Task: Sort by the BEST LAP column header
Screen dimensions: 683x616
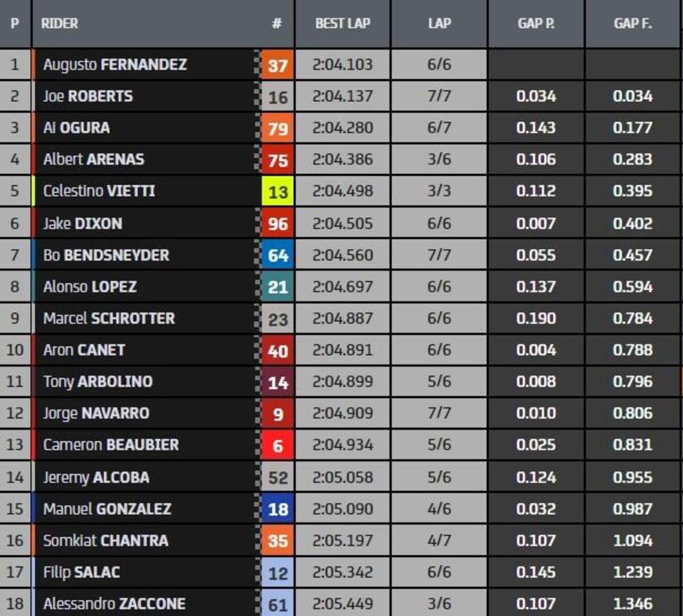Action: point(343,23)
